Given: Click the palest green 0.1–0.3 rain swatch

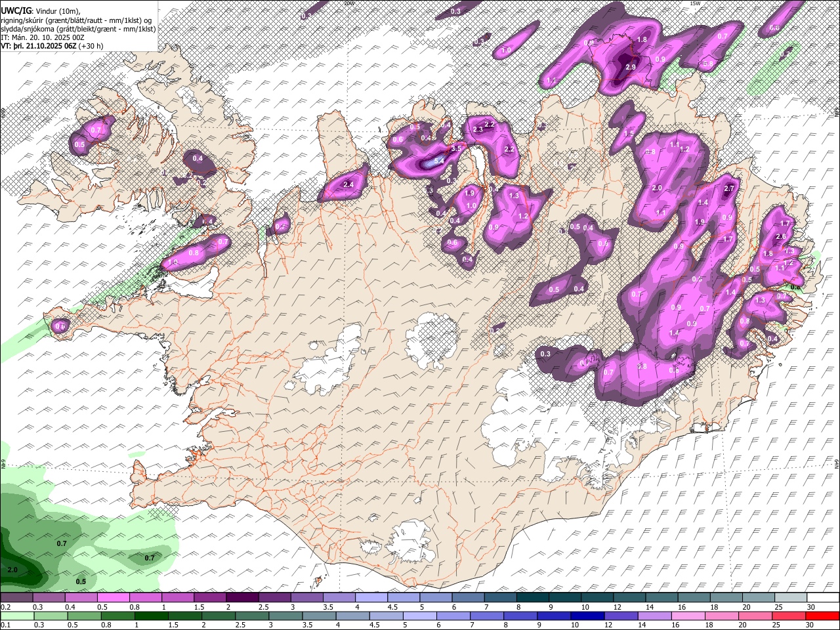Looking at the screenshot, I should point(17,616).
